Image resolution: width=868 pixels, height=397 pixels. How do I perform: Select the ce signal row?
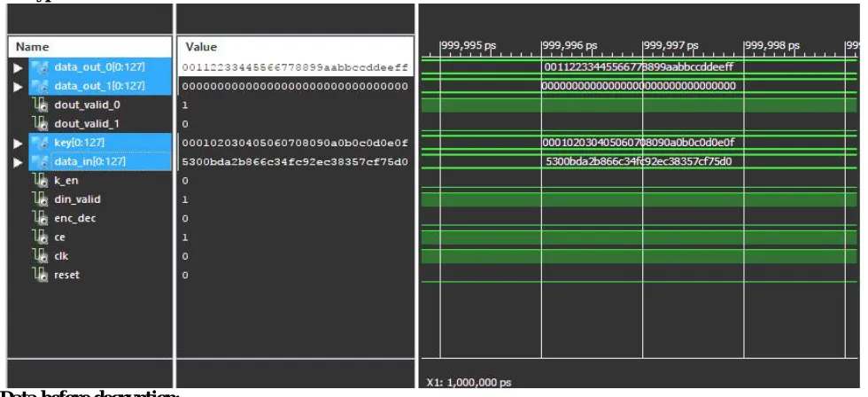(89, 237)
